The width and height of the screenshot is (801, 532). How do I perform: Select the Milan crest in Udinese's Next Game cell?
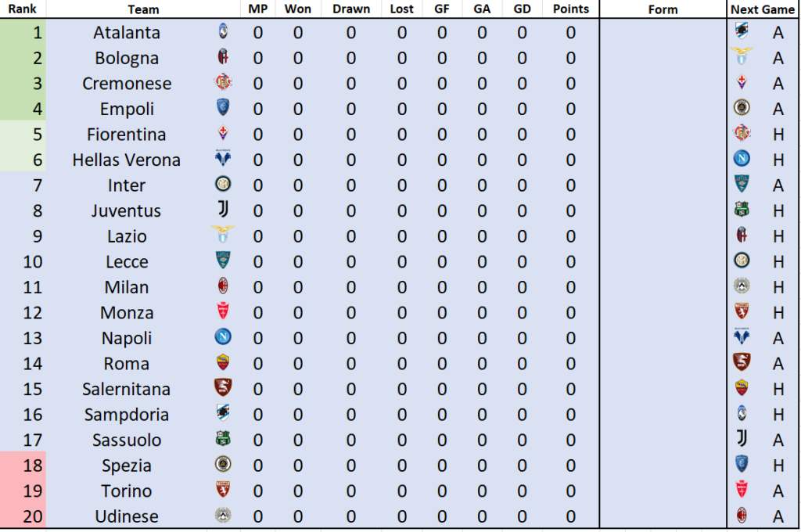742,516
